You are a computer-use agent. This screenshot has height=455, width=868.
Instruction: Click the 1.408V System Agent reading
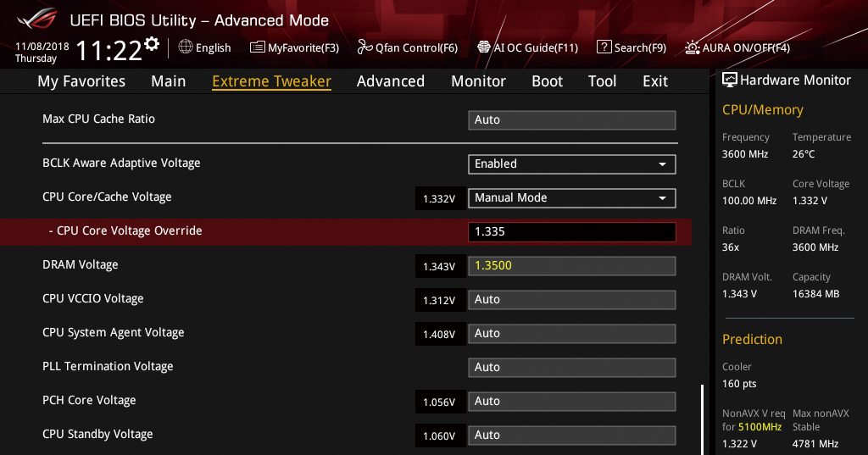(440, 335)
